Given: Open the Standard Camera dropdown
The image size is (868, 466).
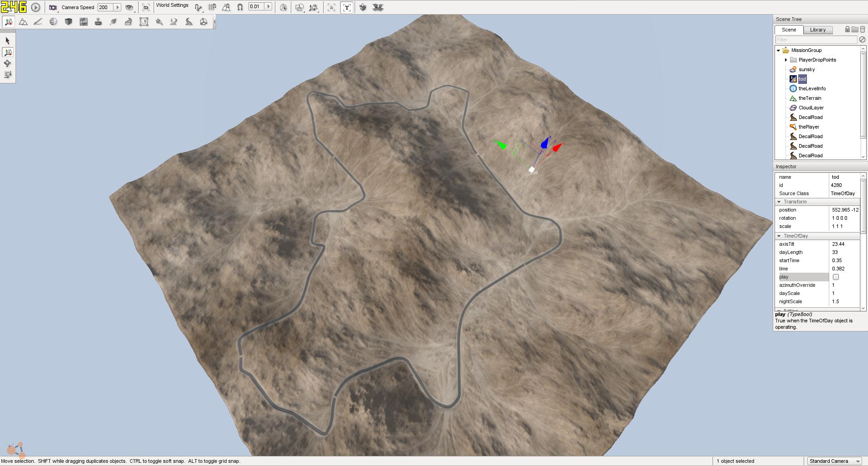Looking at the screenshot, I should point(834,461).
